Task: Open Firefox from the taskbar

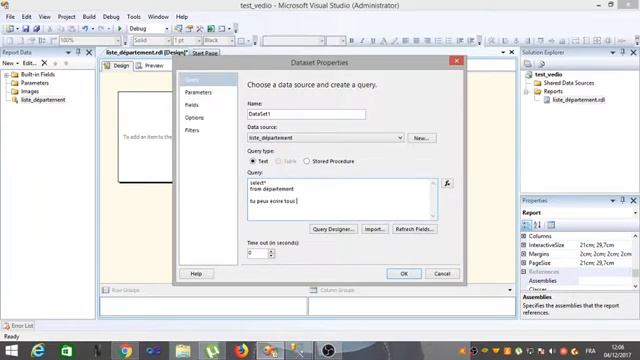Action: coord(241,351)
